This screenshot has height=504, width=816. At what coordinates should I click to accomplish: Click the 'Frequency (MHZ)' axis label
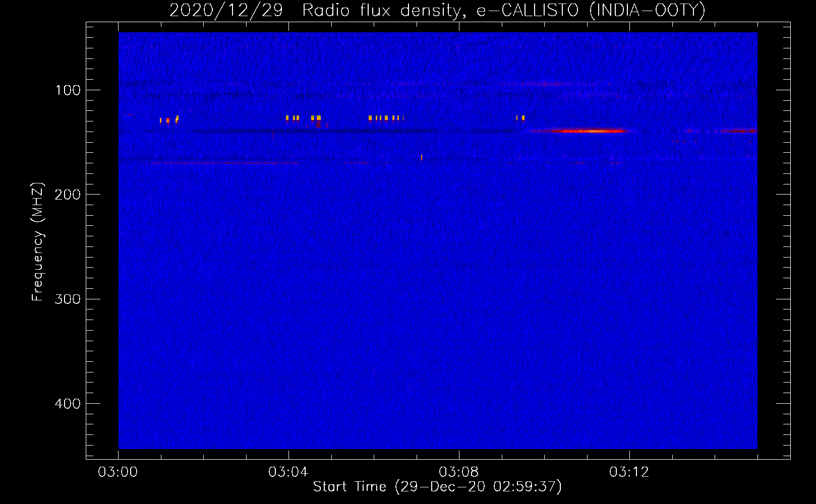(x=38, y=242)
